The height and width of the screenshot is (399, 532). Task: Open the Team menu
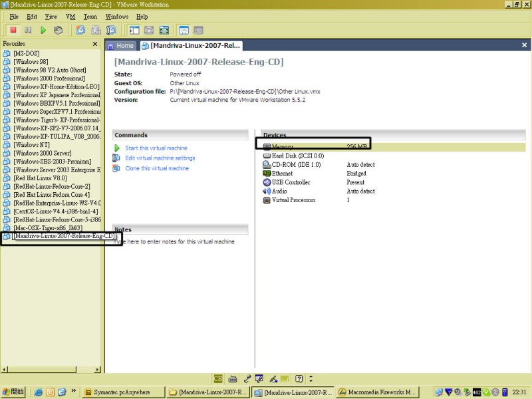[90, 17]
